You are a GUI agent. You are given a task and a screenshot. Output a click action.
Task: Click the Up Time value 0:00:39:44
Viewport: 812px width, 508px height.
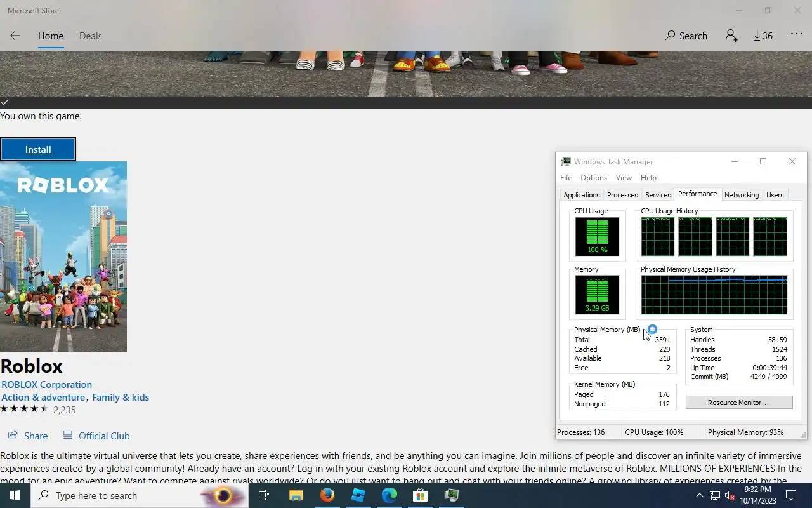point(769,368)
